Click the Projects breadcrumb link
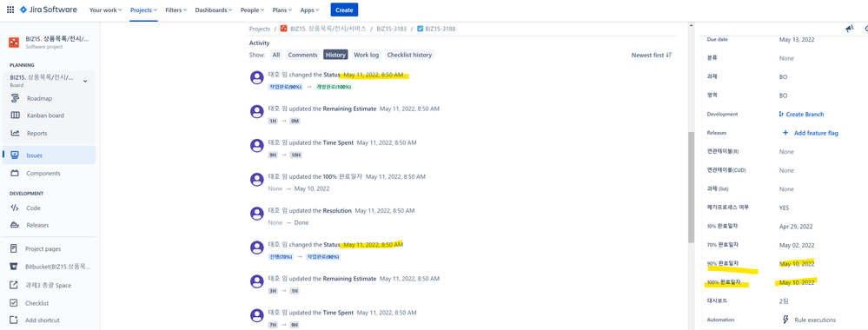868x330 pixels. click(x=260, y=29)
